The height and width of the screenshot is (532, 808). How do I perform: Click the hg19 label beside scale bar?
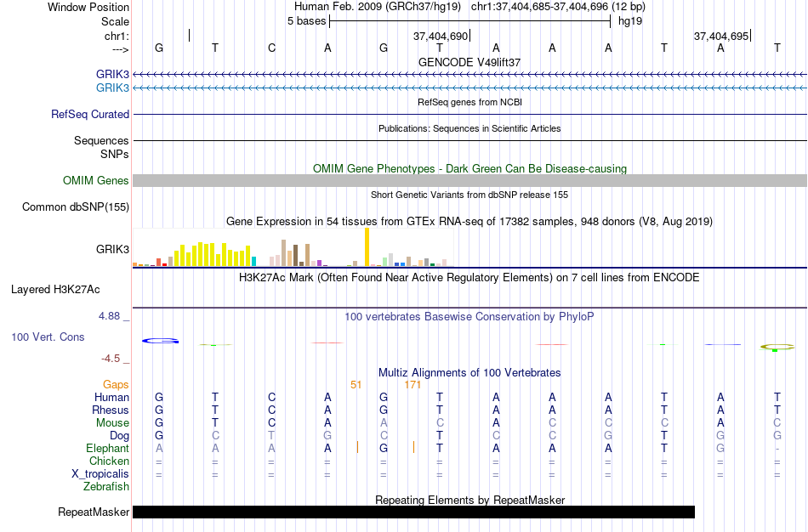coord(630,21)
